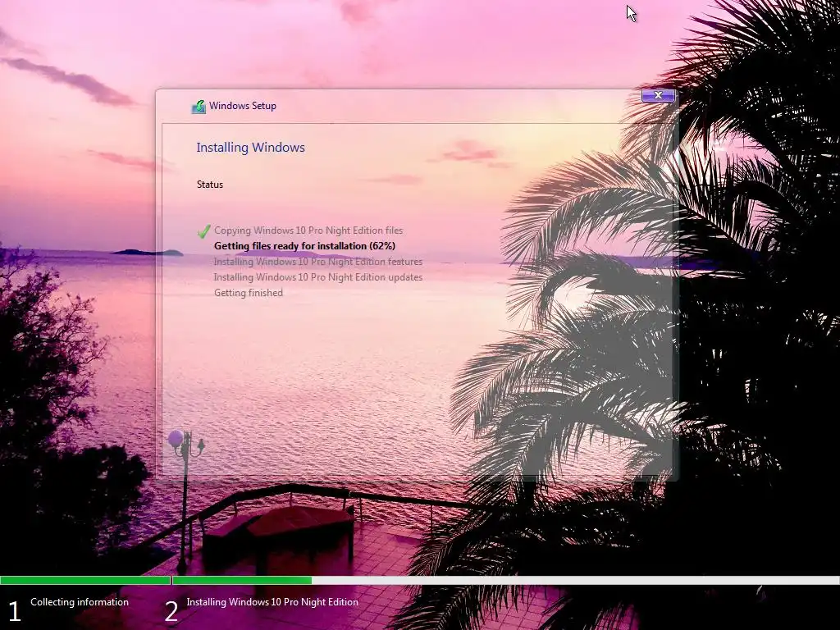
Task: Click the Status label
Action: point(209,185)
